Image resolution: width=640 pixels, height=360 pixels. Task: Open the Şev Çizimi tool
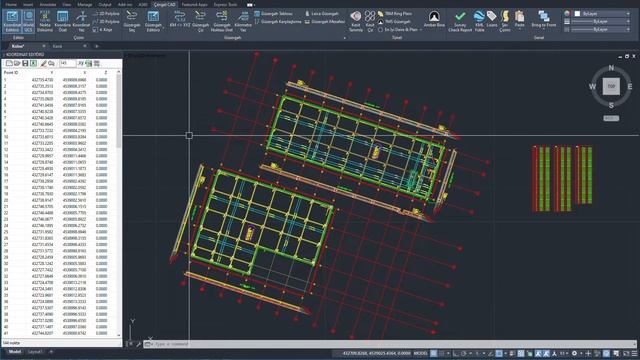coord(505,21)
